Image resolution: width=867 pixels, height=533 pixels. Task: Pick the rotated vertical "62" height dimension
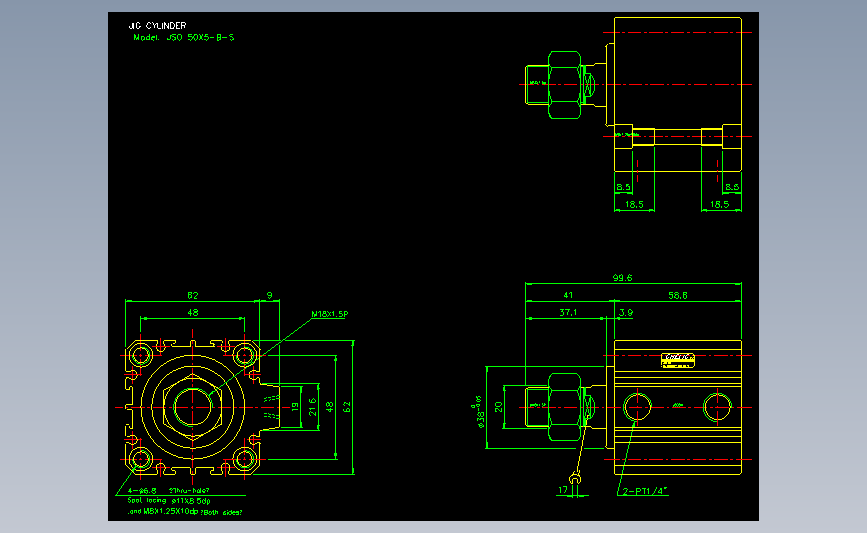pyautogui.click(x=347, y=406)
